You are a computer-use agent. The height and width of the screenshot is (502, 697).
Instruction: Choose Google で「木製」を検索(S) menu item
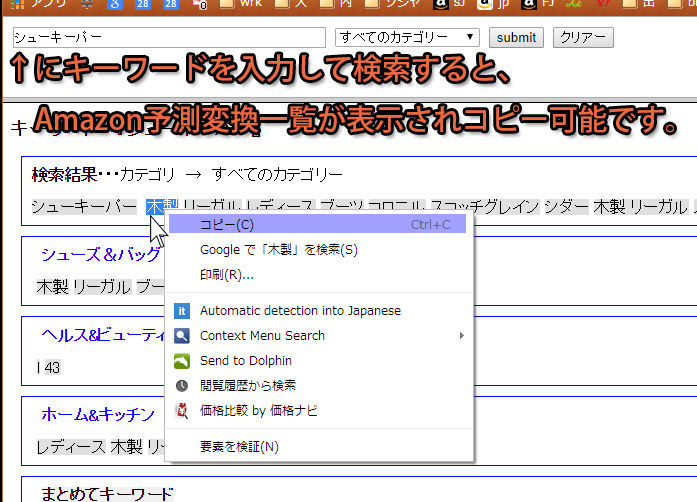pyautogui.click(x=317, y=250)
